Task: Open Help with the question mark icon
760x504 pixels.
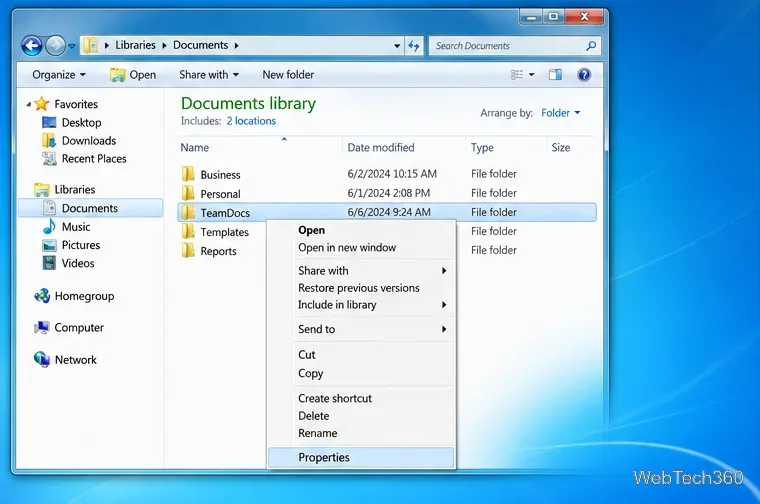Action: coord(584,75)
